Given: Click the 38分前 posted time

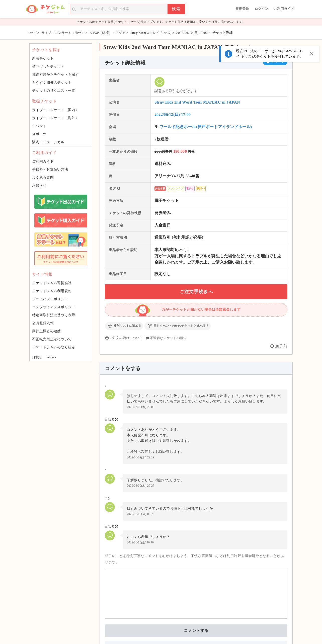Looking at the screenshot, I should point(279,346).
